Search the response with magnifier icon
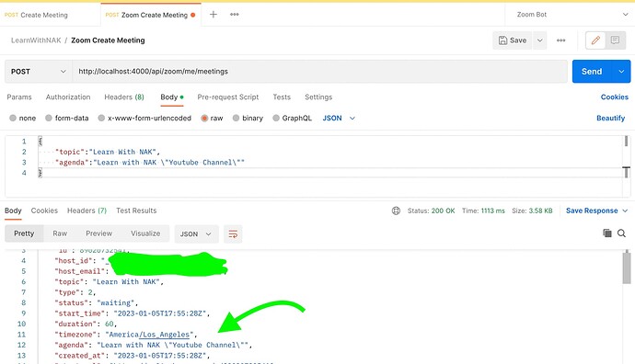The image size is (635, 364). tap(621, 233)
